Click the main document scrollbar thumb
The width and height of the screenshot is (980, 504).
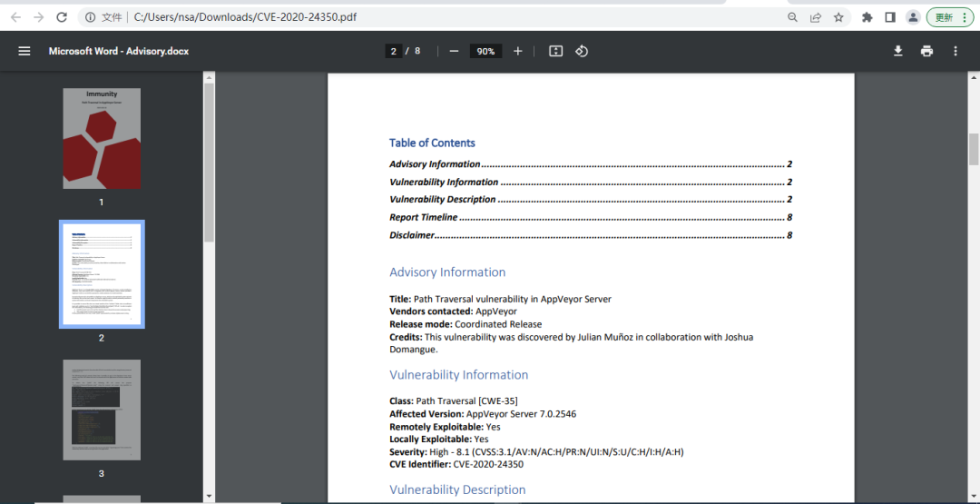pyautogui.click(x=974, y=150)
